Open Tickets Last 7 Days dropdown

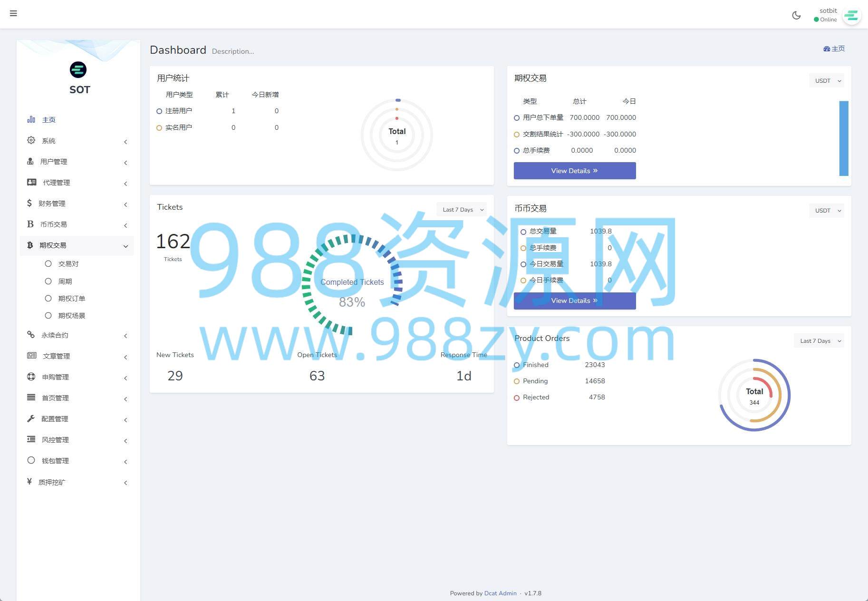[461, 210]
